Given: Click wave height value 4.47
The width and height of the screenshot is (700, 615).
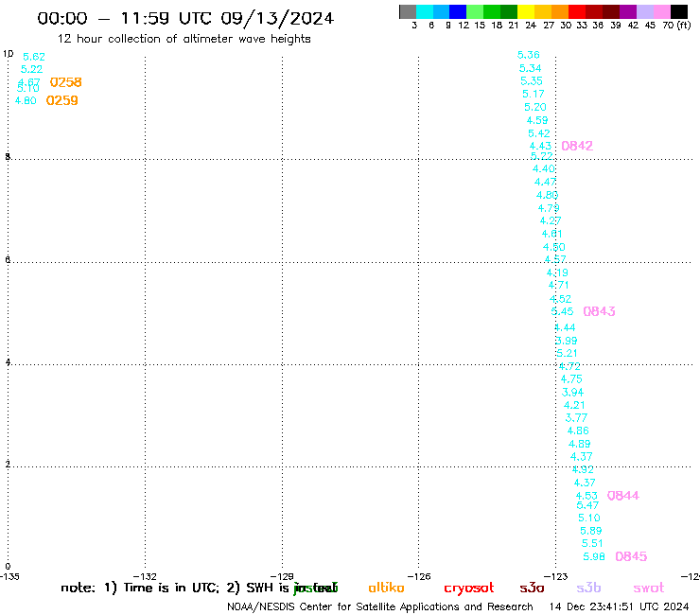Looking at the screenshot, I should [x=546, y=182].
